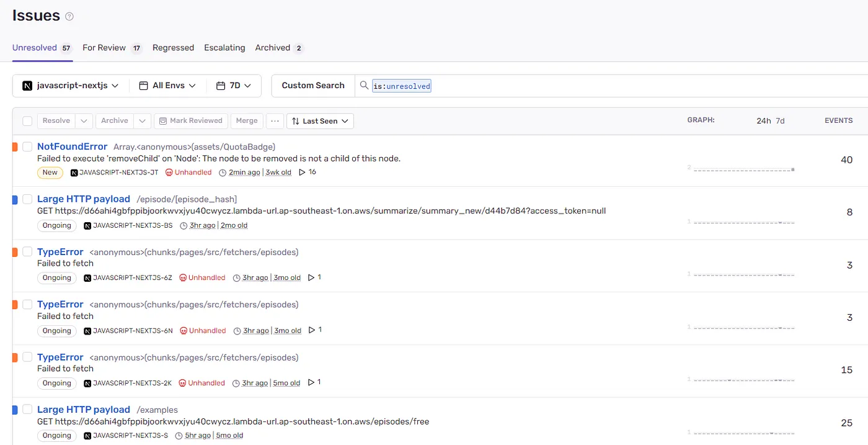Expand the All Envs environment filter
Screen dimensions: 868x445
[168, 86]
